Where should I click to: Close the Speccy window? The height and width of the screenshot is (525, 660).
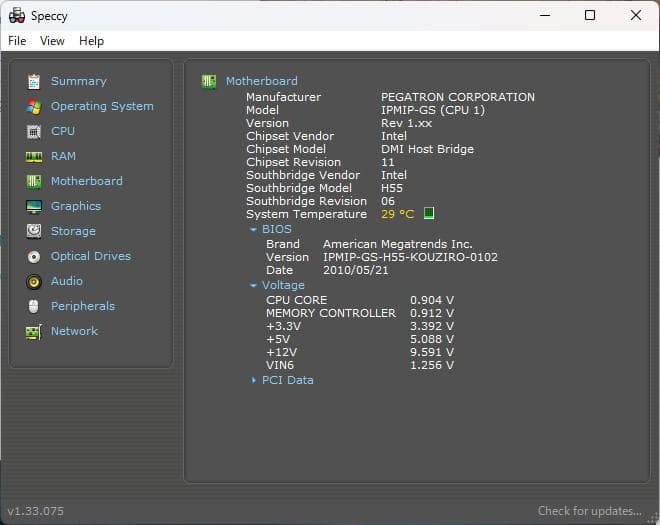(x=636, y=16)
